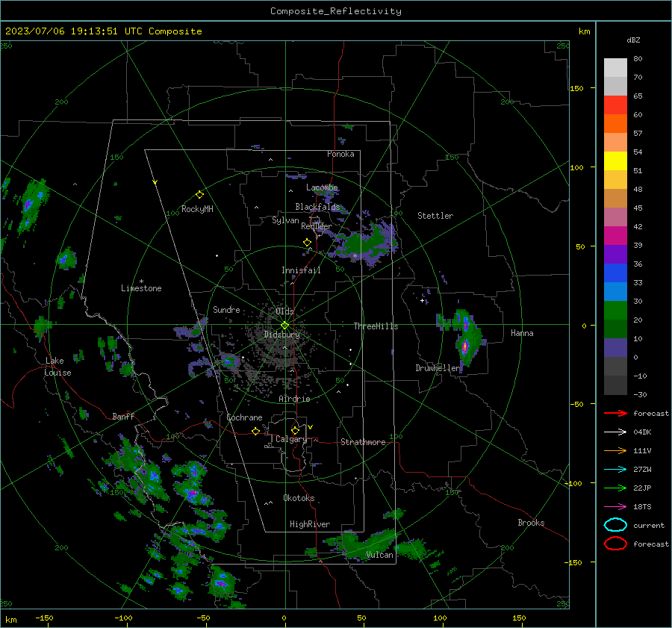The width and height of the screenshot is (672, 628).
Task: Click the red forecast ellipse icon
Action: (615, 544)
